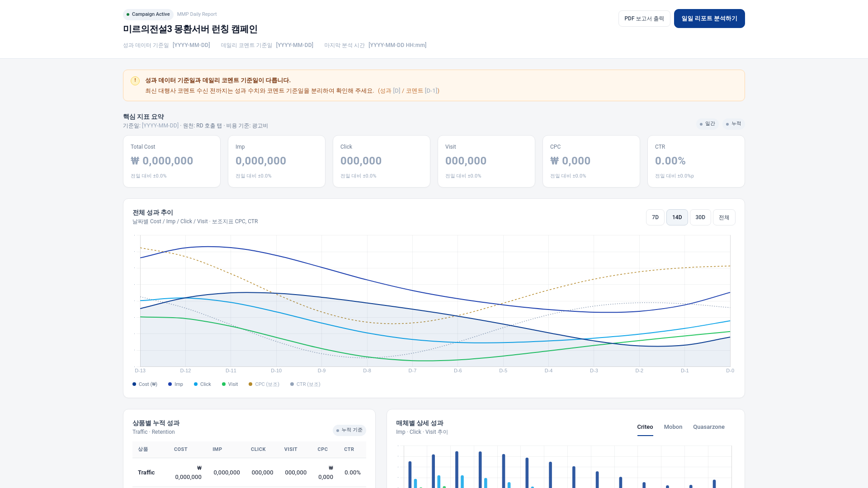Click the 매체별 상세 성과 heading

(x=420, y=423)
